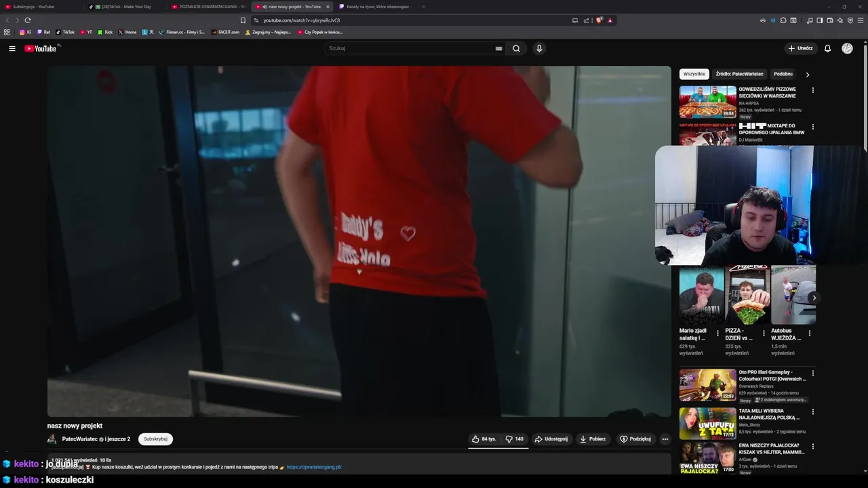Click the Utwórz create button
This screenshot has height=488, width=868.
800,49
